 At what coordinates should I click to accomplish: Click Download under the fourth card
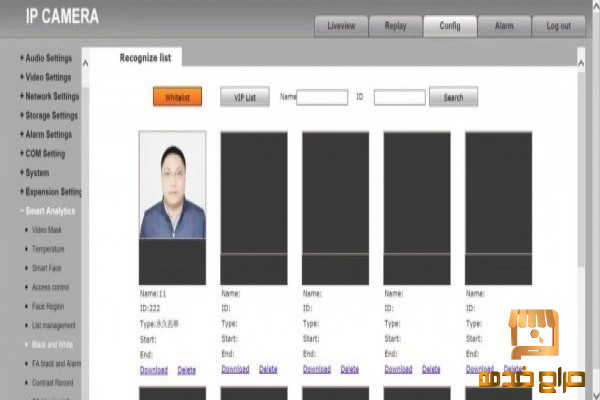click(x=398, y=369)
